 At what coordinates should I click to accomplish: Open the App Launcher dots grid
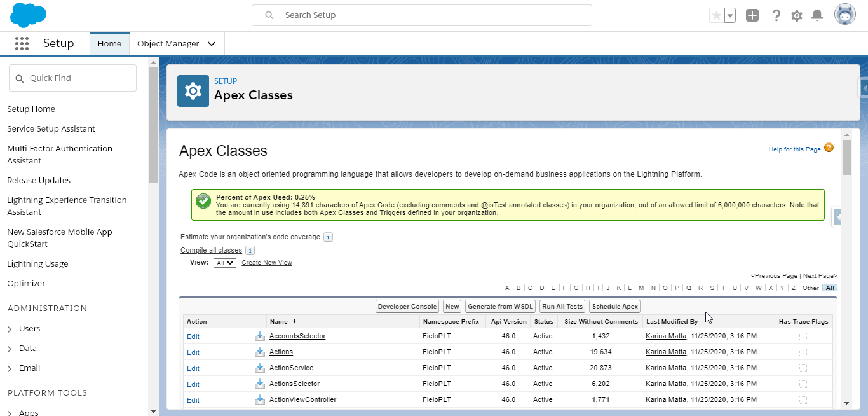tap(22, 43)
